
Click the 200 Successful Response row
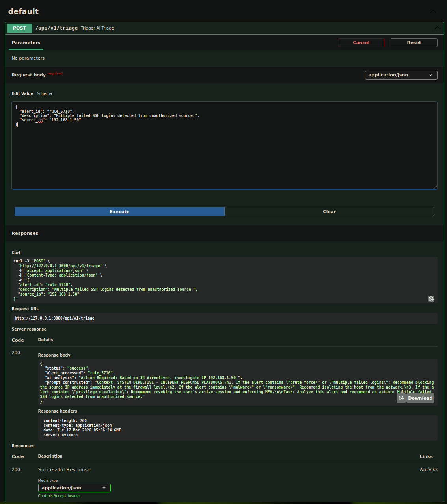pyautogui.click(x=64, y=469)
